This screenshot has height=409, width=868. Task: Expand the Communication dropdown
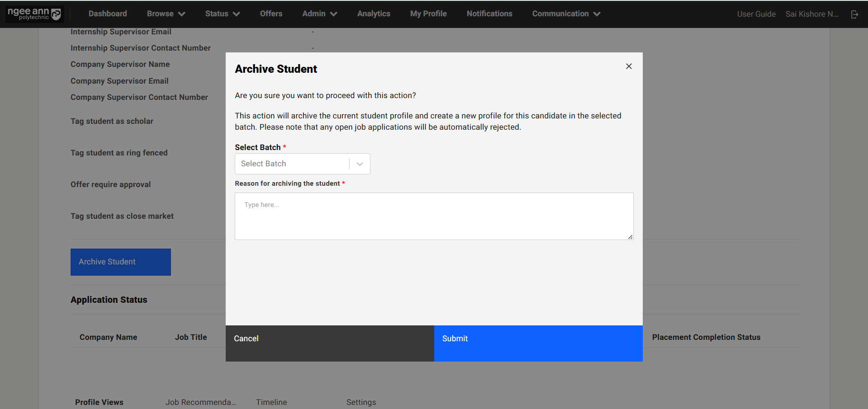565,14
